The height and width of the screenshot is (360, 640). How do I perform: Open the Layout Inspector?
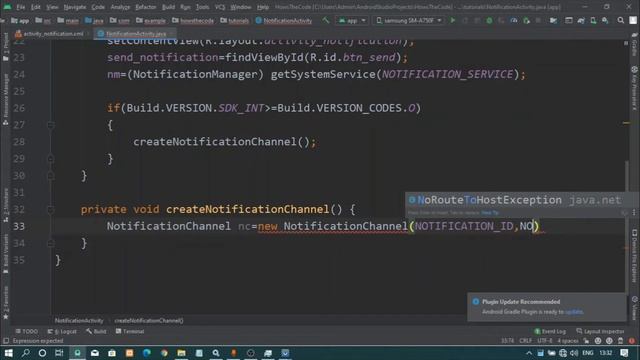coord(600,331)
